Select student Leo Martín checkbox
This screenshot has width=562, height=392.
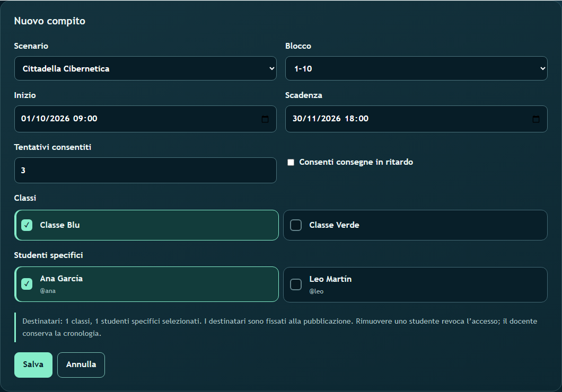296,284
